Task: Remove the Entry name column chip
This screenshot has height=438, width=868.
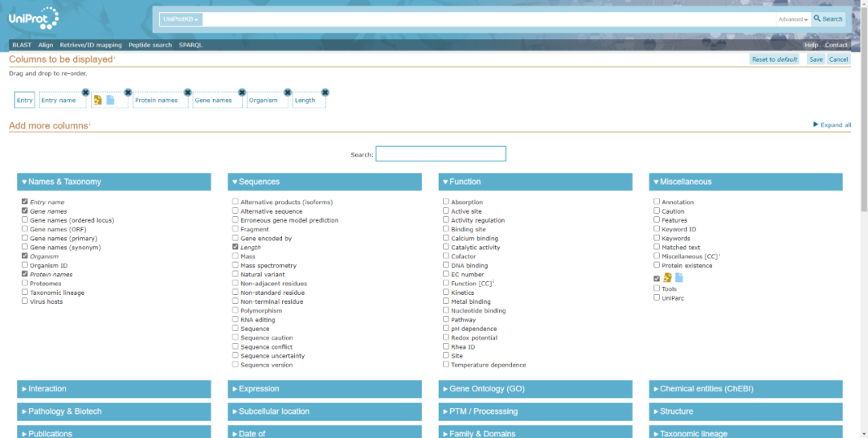Action: tap(85, 92)
